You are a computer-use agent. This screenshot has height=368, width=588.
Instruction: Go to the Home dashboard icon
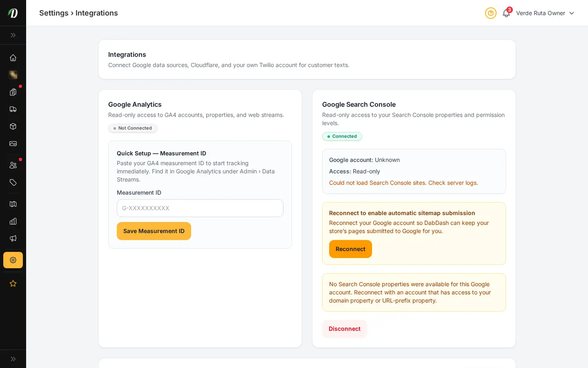(13, 58)
